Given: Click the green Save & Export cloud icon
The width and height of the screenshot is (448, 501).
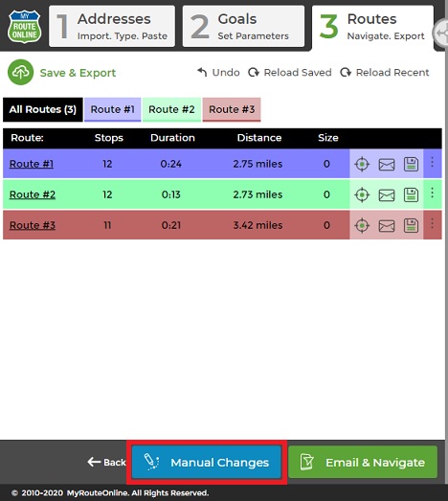Looking at the screenshot, I should point(20,73).
